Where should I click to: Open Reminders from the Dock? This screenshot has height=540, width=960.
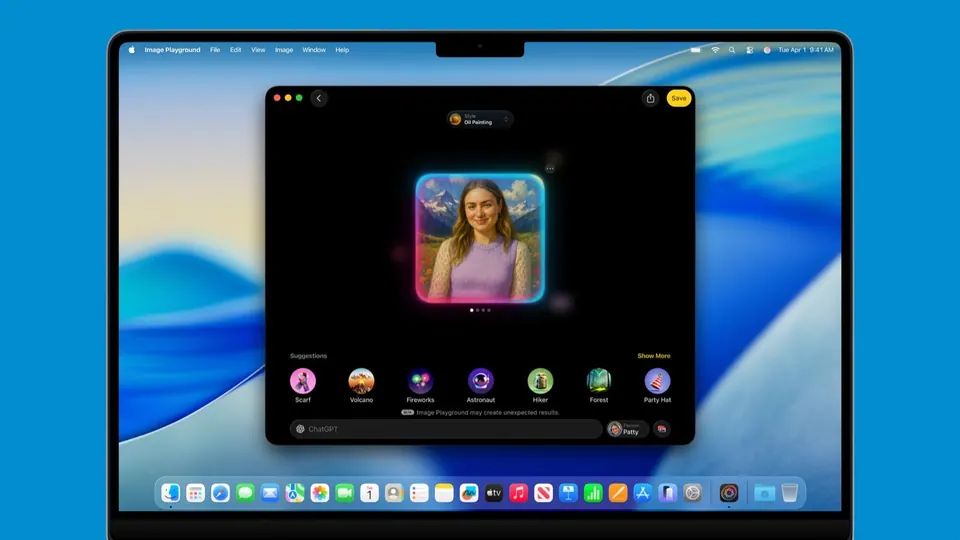click(419, 493)
